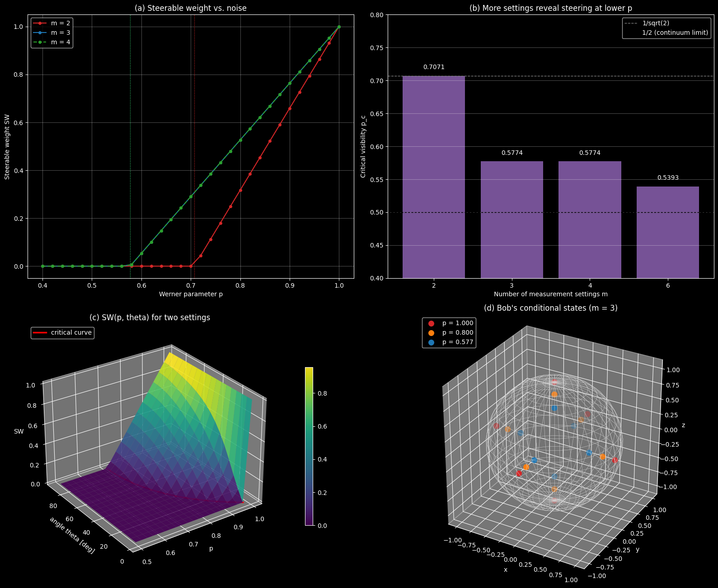Click the "Number of measurement settings m" axis label
The width and height of the screenshot is (718, 588).
pyautogui.click(x=551, y=294)
